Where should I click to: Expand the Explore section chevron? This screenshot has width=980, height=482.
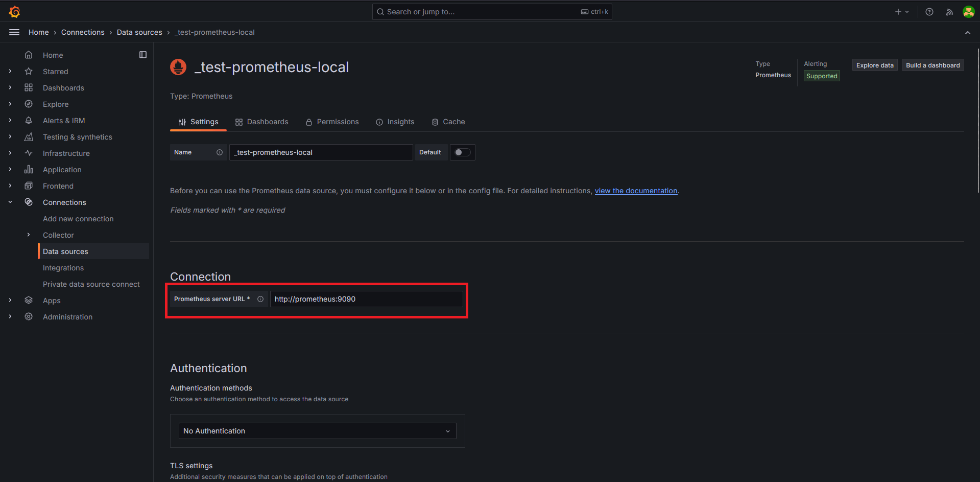10,104
